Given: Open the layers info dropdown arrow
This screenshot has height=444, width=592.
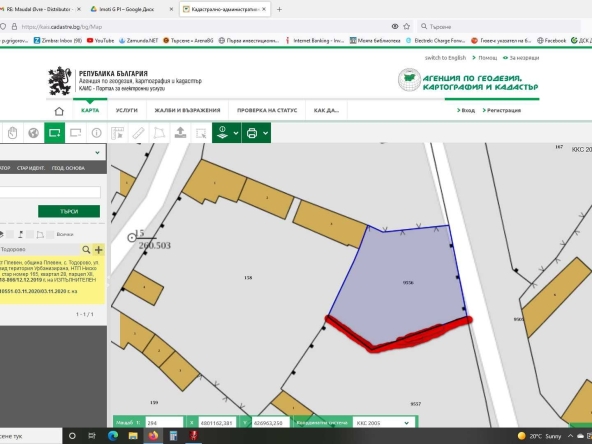Looking at the screenshot, I should pyautogui.click(x=236, y=133).
